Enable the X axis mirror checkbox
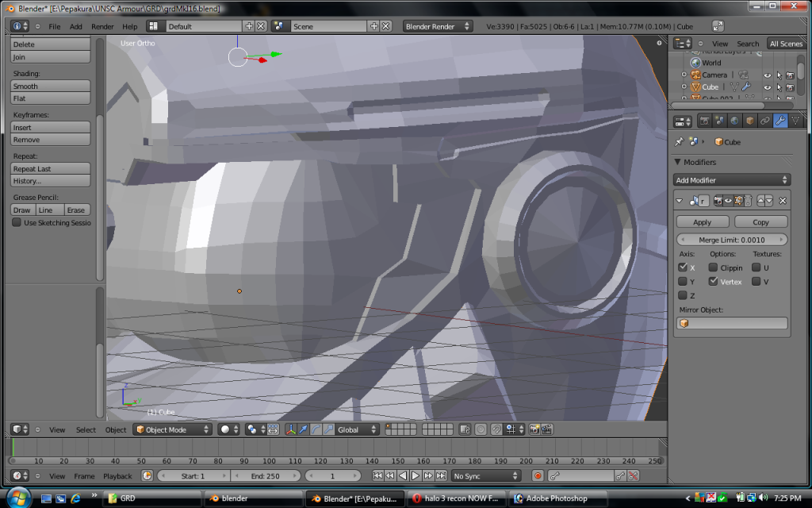The image size is (812, 508). pos(683,267)
